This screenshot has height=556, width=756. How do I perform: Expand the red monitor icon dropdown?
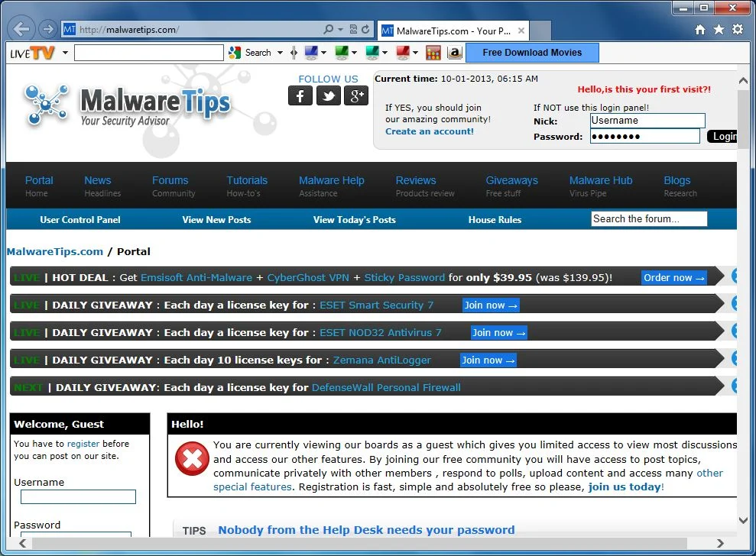tap(415, 53)
